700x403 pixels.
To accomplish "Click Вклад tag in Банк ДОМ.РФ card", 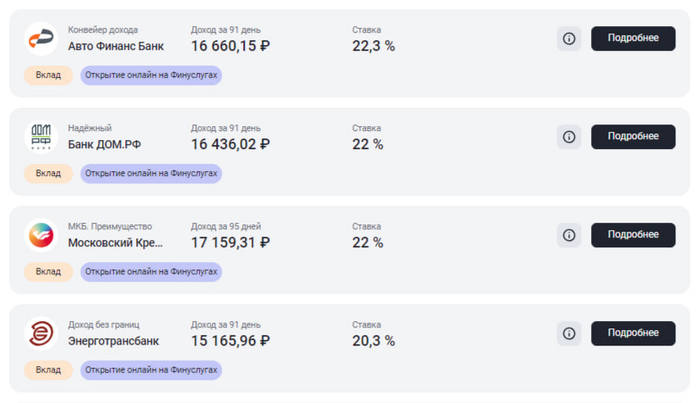I will 48,173.
